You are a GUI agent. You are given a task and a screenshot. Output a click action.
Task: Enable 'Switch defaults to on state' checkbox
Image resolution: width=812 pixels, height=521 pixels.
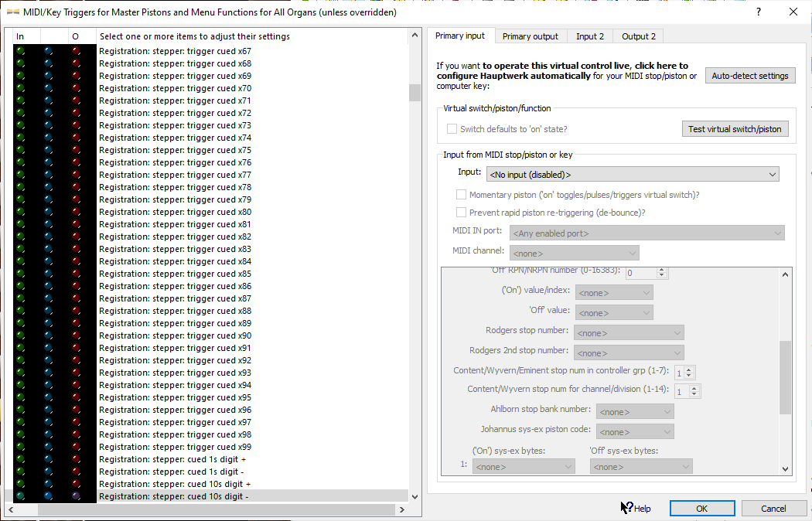point(452,129)
